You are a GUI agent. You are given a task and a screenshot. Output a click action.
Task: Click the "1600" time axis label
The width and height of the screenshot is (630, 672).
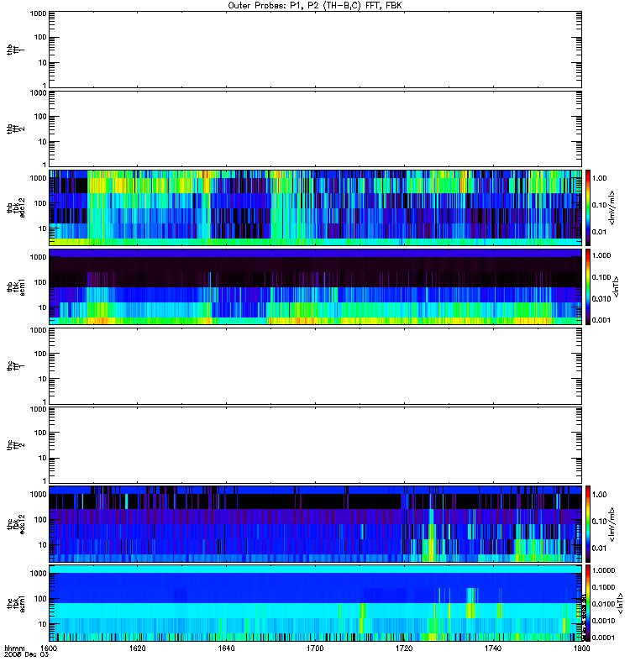click(x=49, y=648)
